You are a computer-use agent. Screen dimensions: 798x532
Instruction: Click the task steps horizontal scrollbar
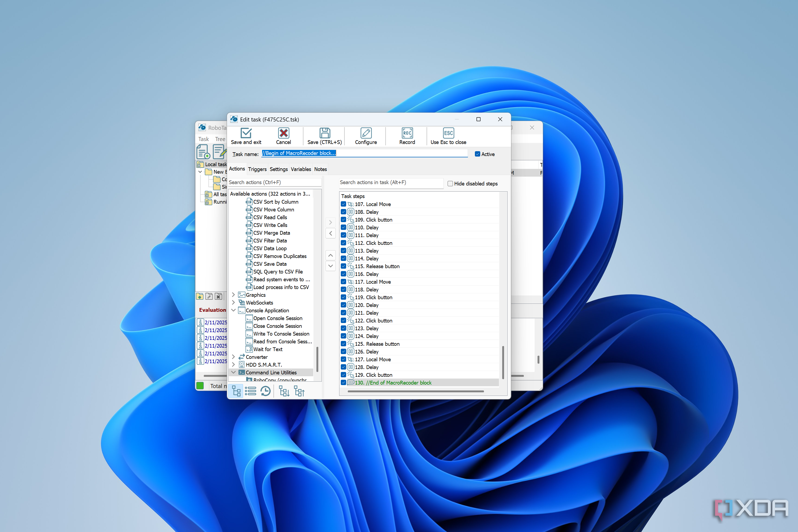pos(416,391)
